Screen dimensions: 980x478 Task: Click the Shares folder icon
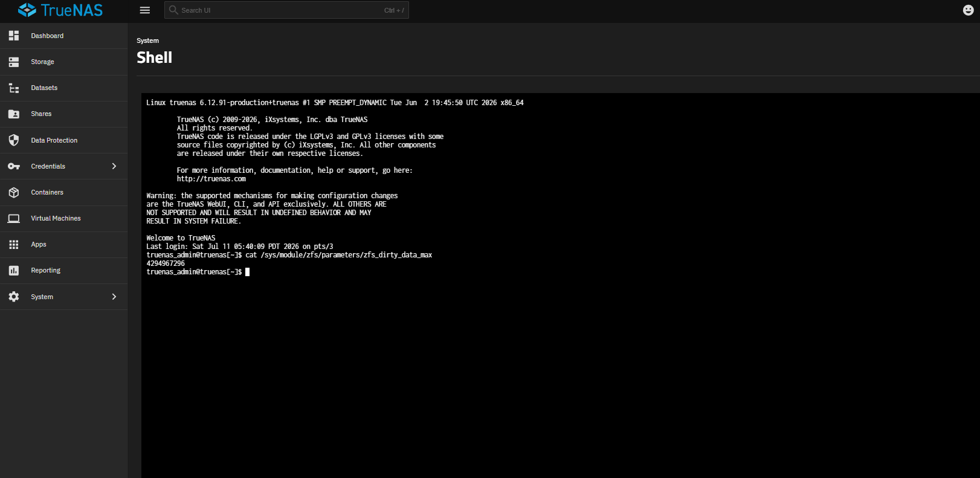(x=14, y=114)
